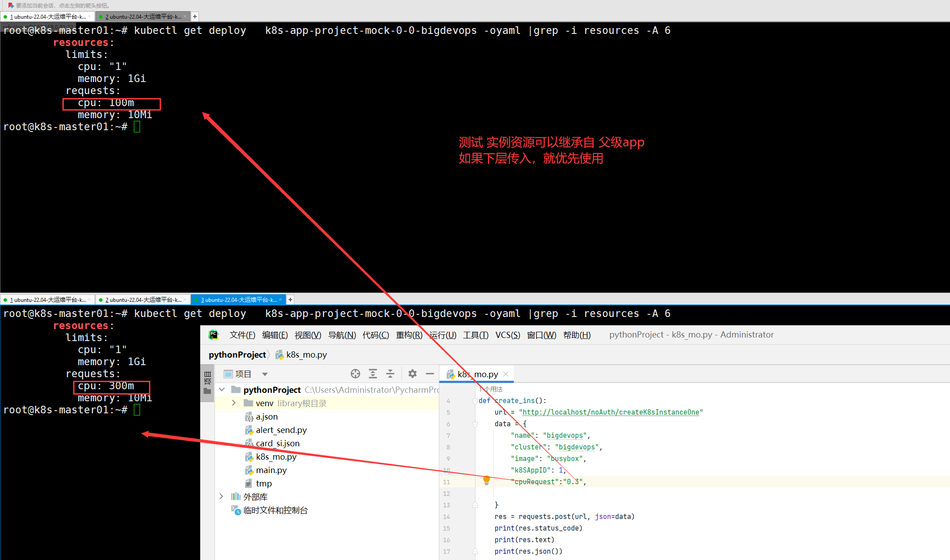The width and height of the screenshot is (950, 560).
Task: Hide the project panel with minus icon
Action: click(430, 374)
